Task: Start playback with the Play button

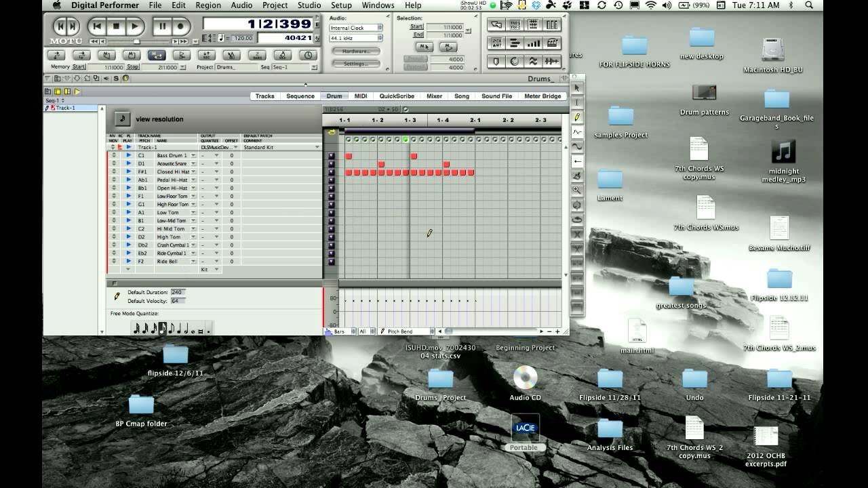Action: pyautogui.click(x=135, y=26)
